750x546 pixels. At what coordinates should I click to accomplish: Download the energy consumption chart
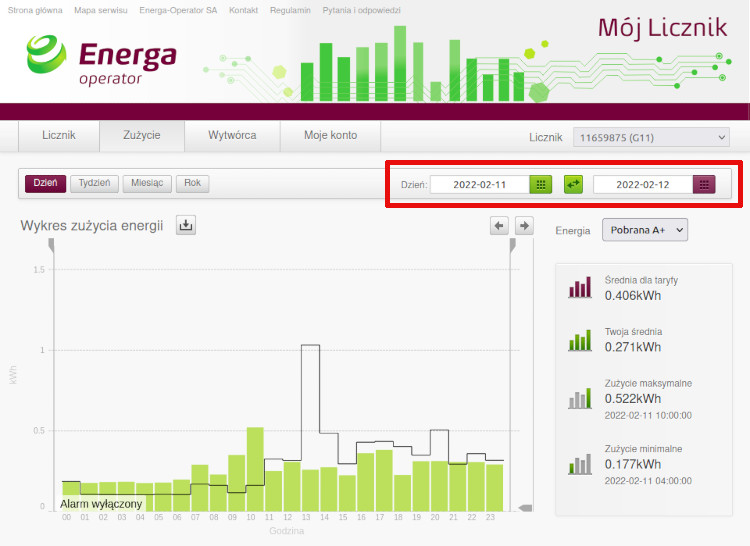point(186,225)
